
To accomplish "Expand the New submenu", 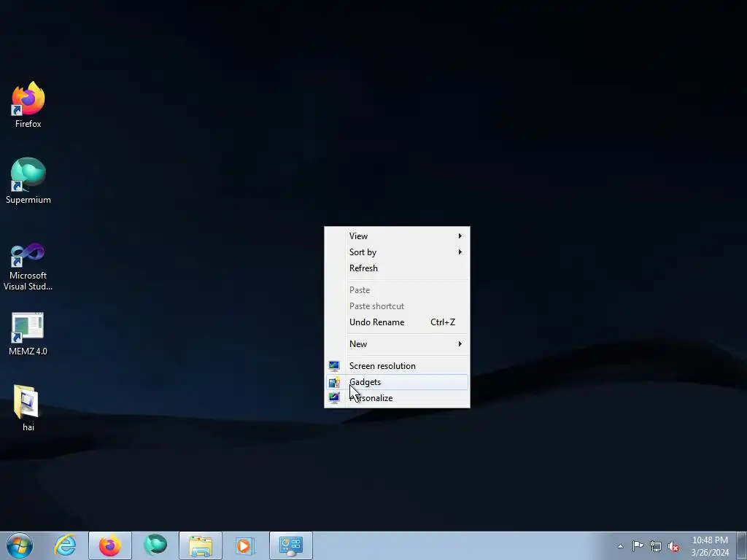I will pos(397,344).
